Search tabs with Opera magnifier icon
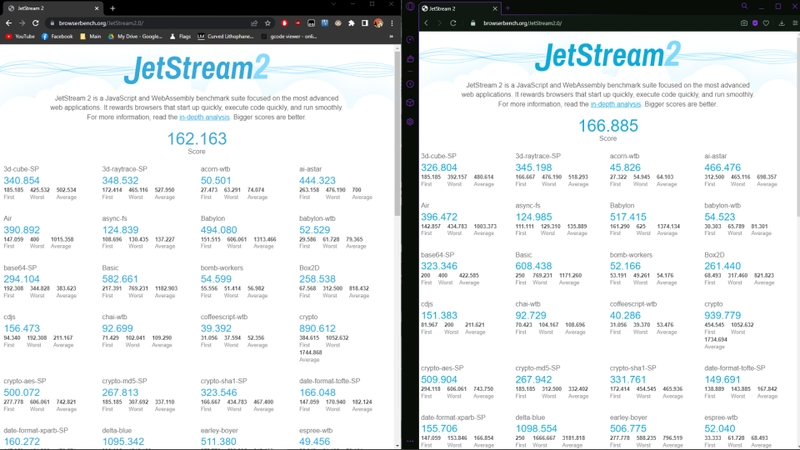 744,6
